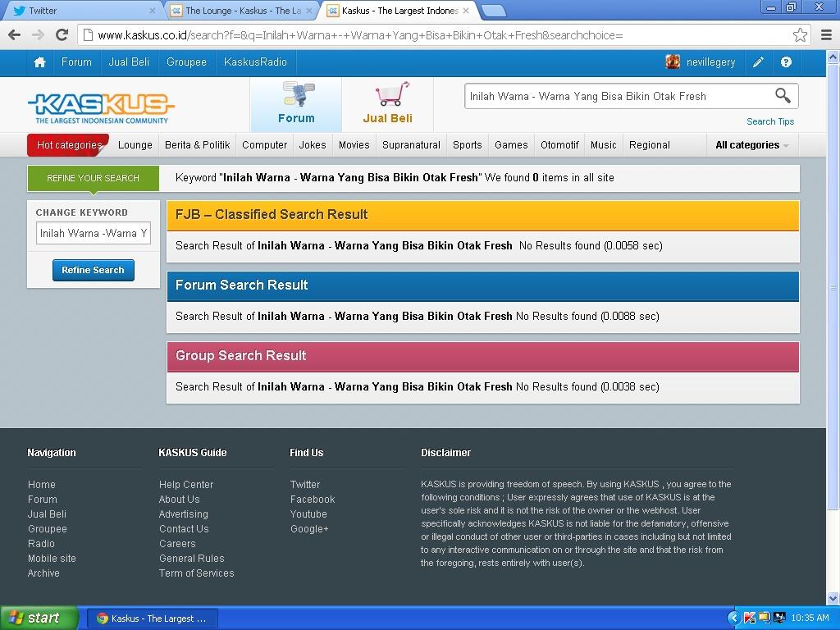Click the Windows start button
840x630 pixels.
point(39,618)
